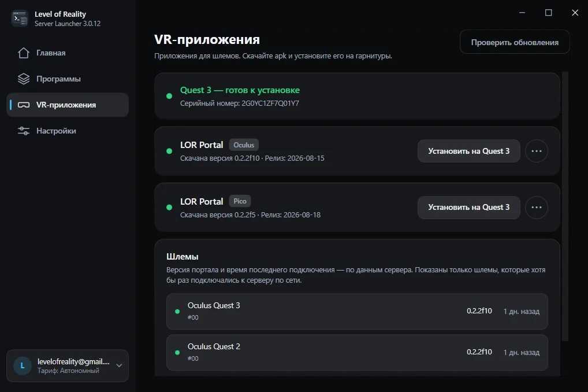
Task: Click the text Скачана версия 0.2.2f5
Action: pos(218,215)
